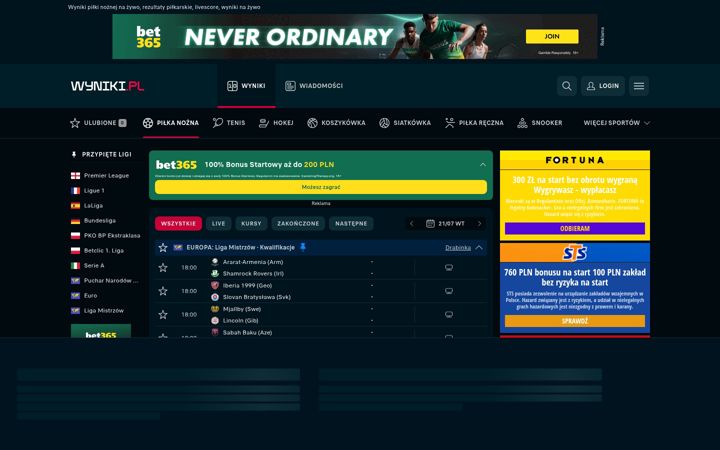Open the 21/07 WT date picker
This screenshot has height=450, width=720.
tap(445, 224)
